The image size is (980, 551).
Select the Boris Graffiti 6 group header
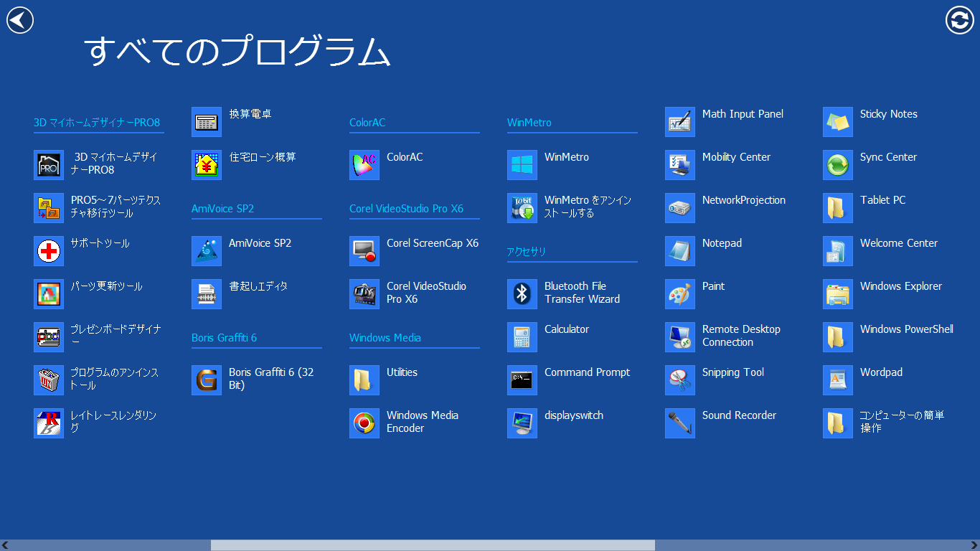click(224, 338)
